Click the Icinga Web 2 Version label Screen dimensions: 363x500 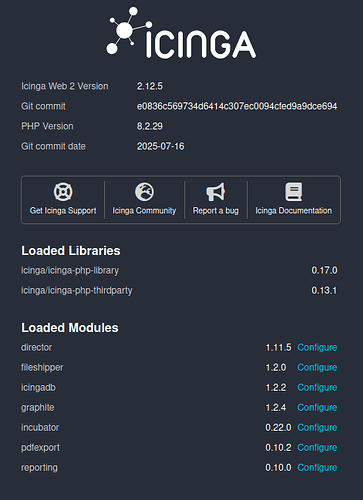(65, 86)
